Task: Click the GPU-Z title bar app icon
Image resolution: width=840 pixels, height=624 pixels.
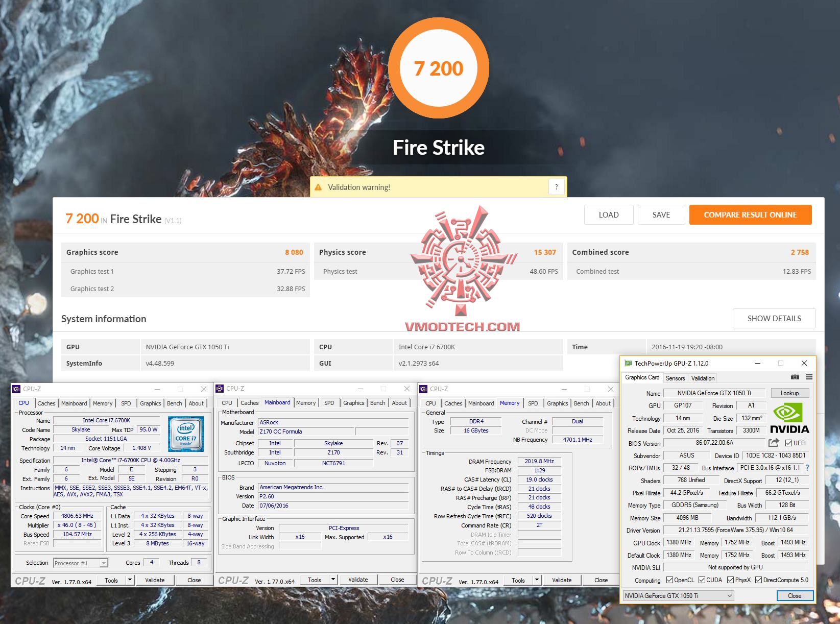Action: 628,363
